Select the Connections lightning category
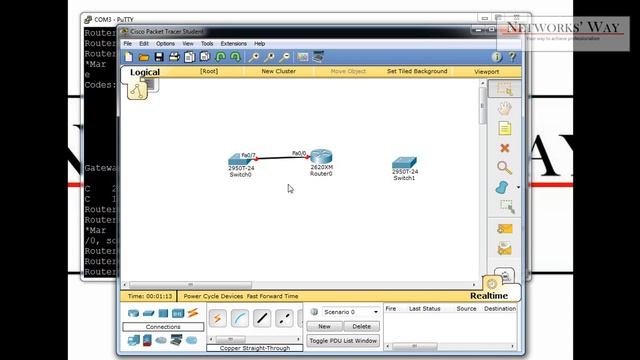Image resolution: width=640 pixels, height=360 pixels. [x=193, y=313]
